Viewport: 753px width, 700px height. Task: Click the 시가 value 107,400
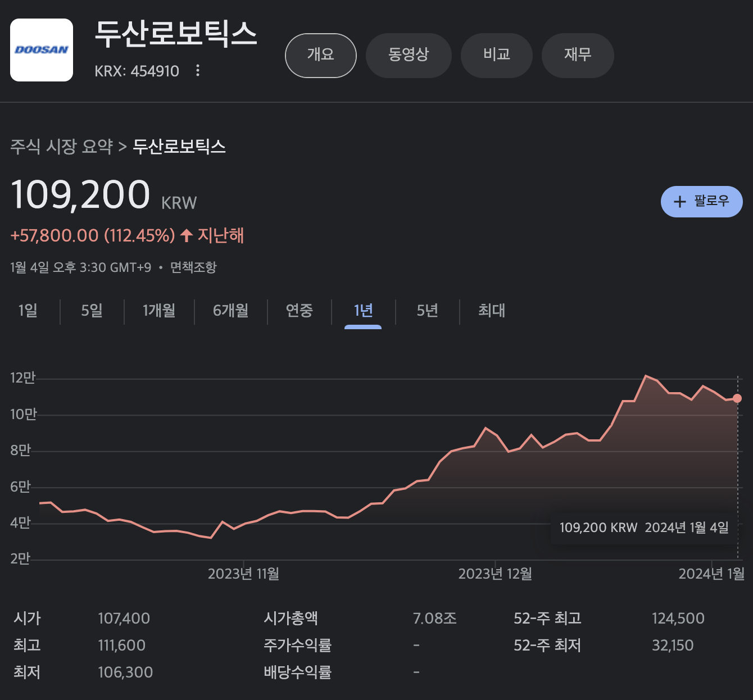point(124,619)
